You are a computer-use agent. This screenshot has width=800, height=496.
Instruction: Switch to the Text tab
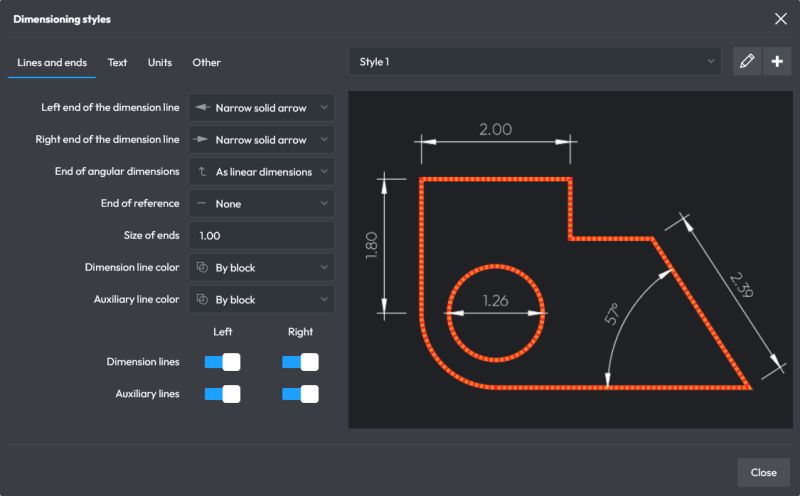coord(117,62)
